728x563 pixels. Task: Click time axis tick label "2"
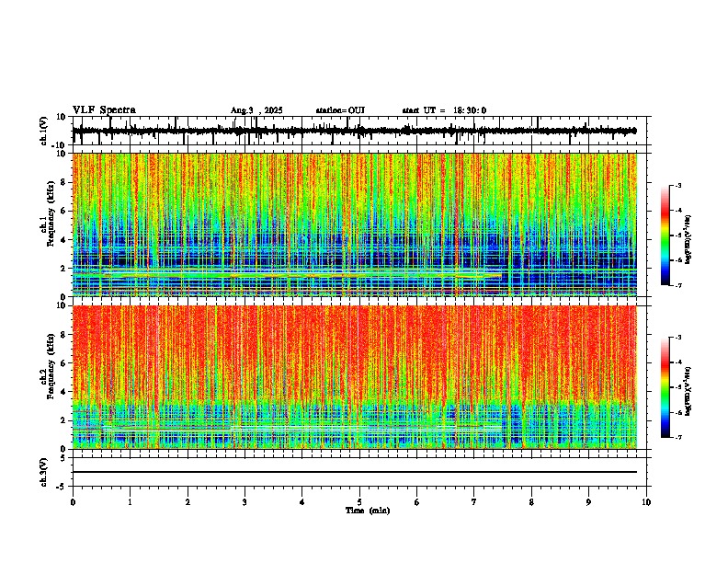pos(188,502)
